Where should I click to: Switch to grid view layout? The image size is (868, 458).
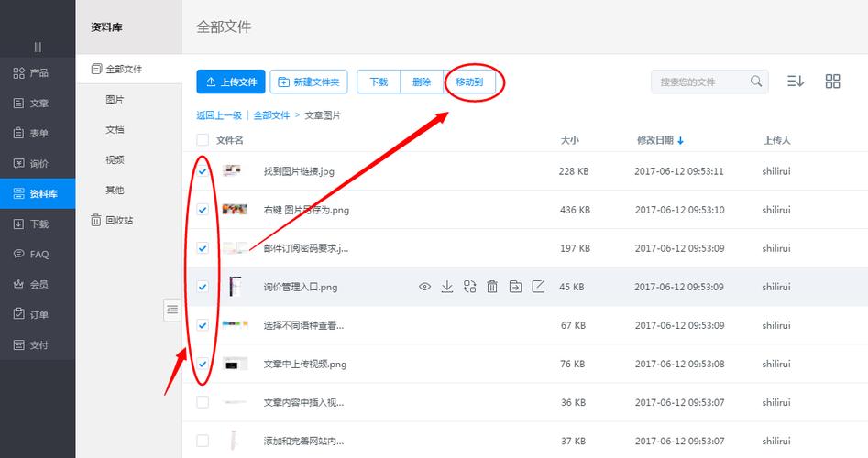[x=832, y=82]
